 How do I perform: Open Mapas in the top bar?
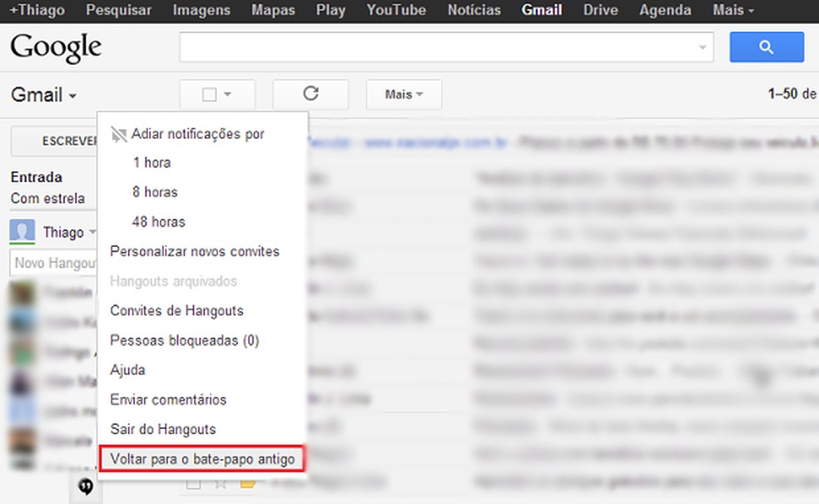click(273, 10)
